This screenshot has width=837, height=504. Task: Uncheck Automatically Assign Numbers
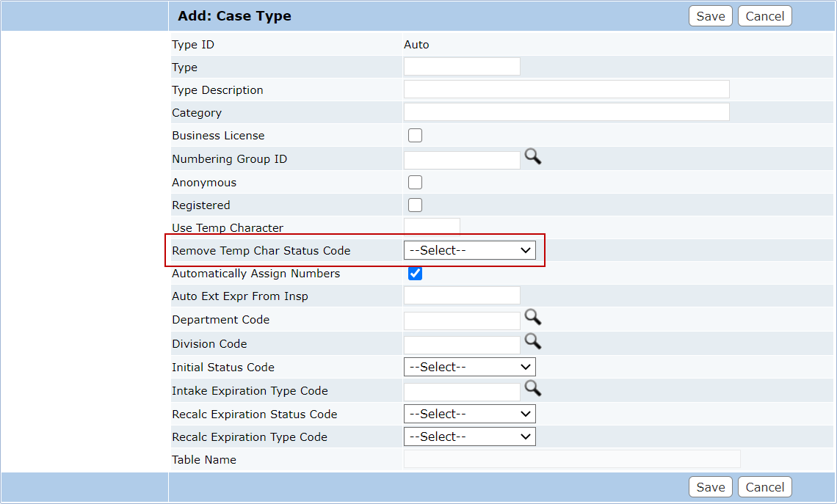pyautogui.click(x=415, y=274)
